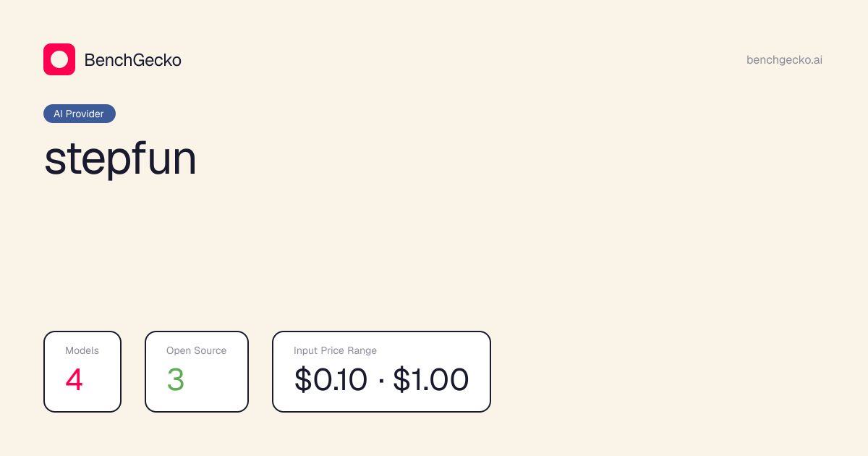Click the Input Price Range label
Screen dimensions: 868x456
coord(335,350)
